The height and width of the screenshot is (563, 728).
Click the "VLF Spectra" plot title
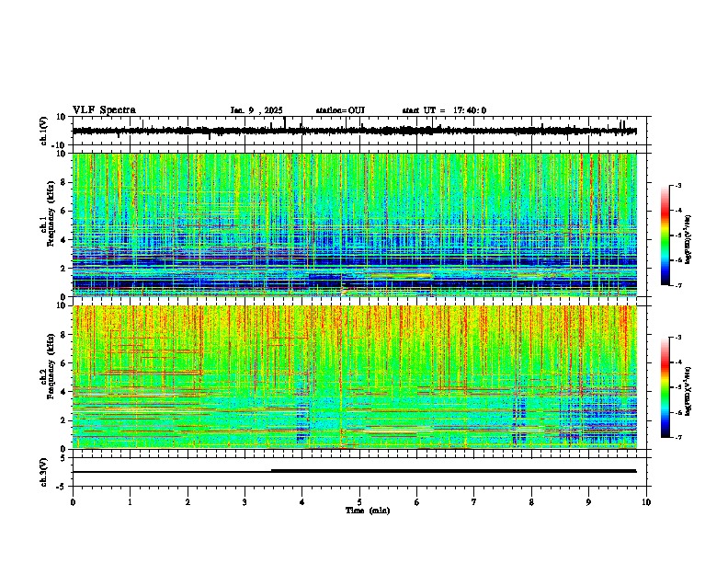coord(104,110)
